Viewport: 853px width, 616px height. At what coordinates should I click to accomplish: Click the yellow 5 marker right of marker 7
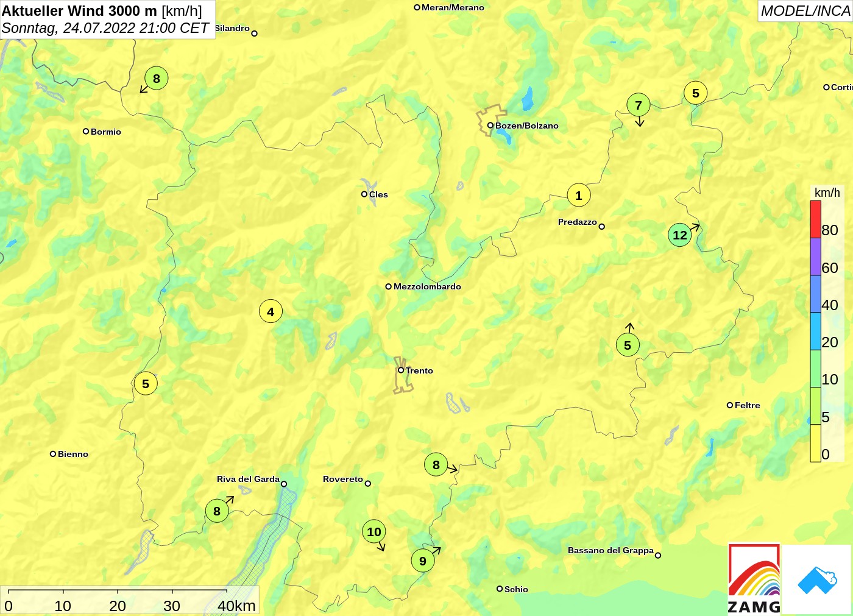[x=696, y=93]
